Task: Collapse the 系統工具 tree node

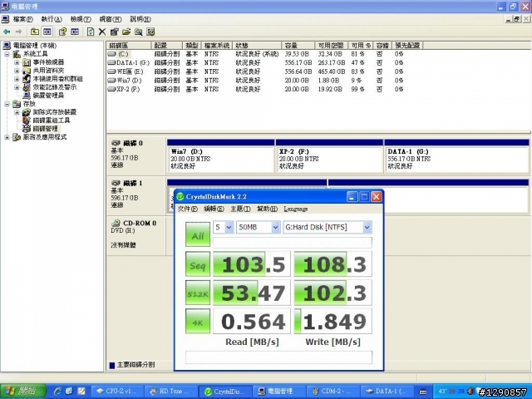Action: [x=7, y=54]
